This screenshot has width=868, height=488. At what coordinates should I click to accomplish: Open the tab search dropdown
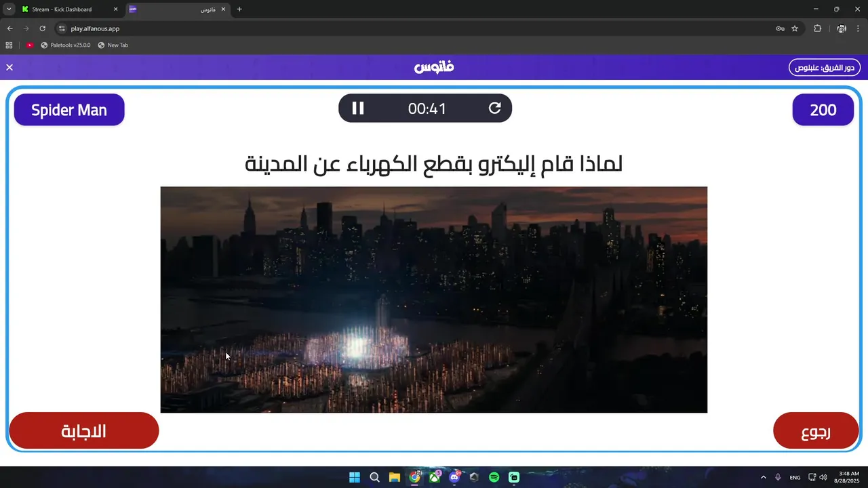click(8, 9)
